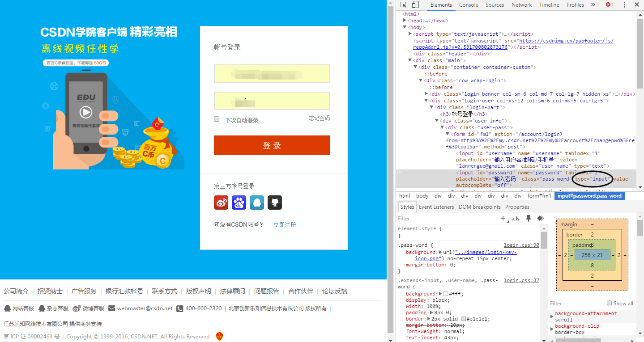The height and width of the screenshot is (342, 644).
Task: Expand the login-banner div node
Action: tap(426, 94)
